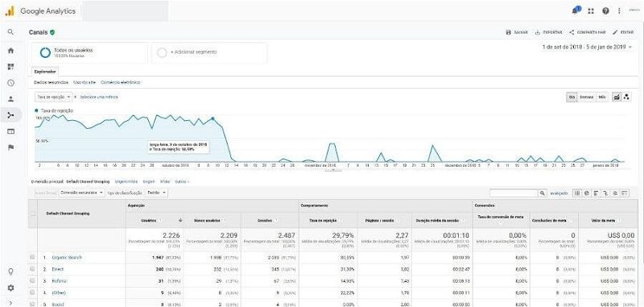Focus the table search field
The width and height of the screenshot is (644, 307).
[514, 193]
